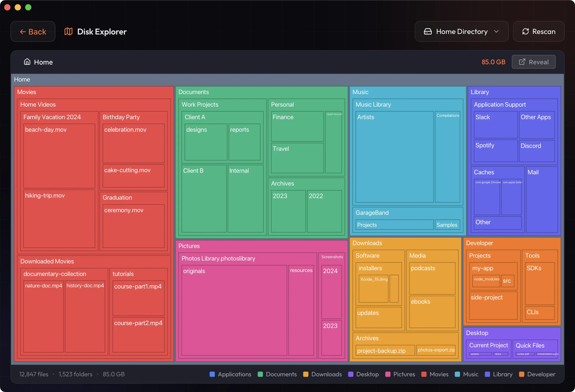Click the Rescan refresh icon
The width and height of the screenshot is (575, 392).
tap(525, 31)
